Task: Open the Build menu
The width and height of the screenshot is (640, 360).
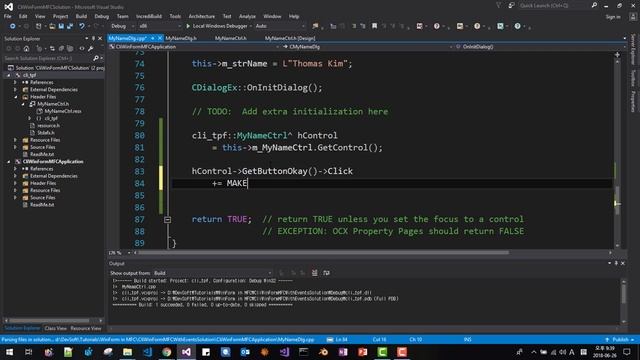Action: point(81,16)
